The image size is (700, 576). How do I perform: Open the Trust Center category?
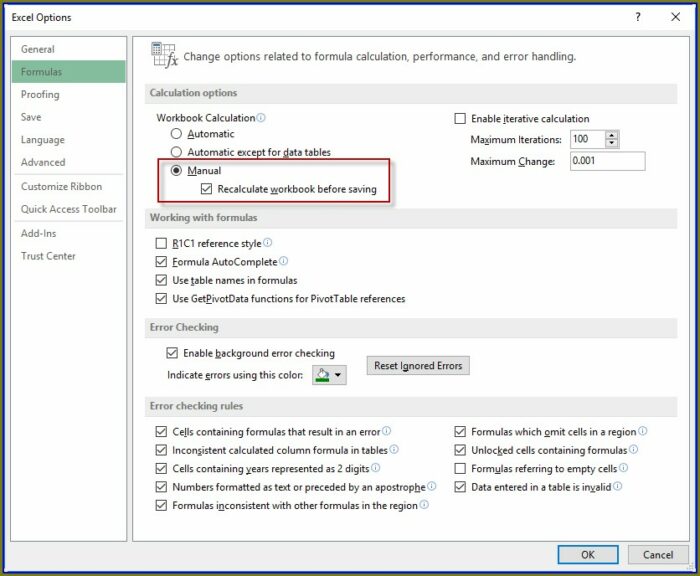coord(69,256)
